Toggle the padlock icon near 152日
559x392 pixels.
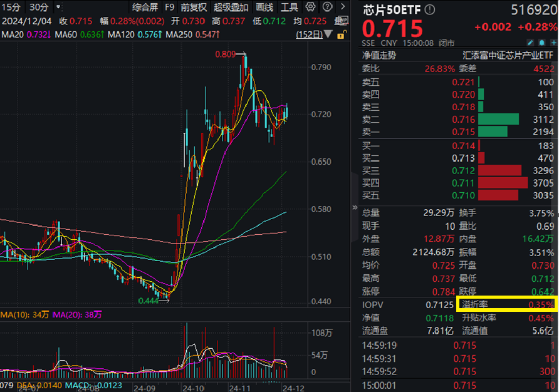[x=340, y=34]
